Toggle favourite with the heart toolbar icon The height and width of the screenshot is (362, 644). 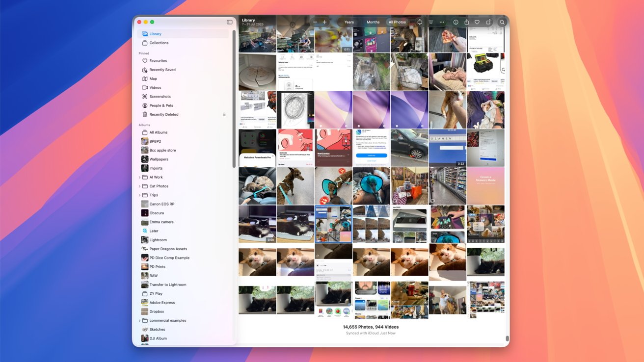pyautogui.click(x=477, y=22)
